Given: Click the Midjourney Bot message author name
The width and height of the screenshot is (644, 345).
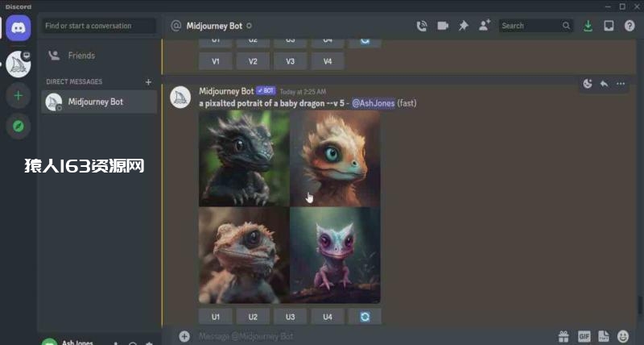Looking at the screenshot, I should pyautogui.click(x=226, y=91).
